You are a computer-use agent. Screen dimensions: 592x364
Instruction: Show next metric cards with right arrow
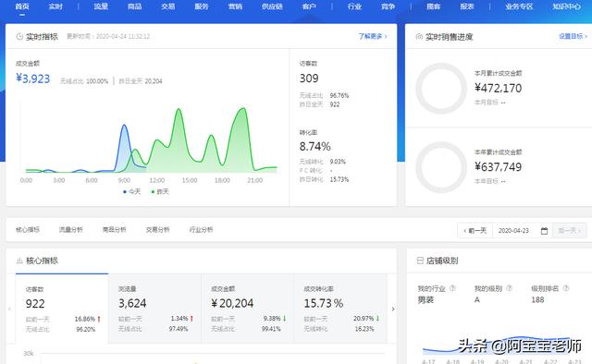393,309
